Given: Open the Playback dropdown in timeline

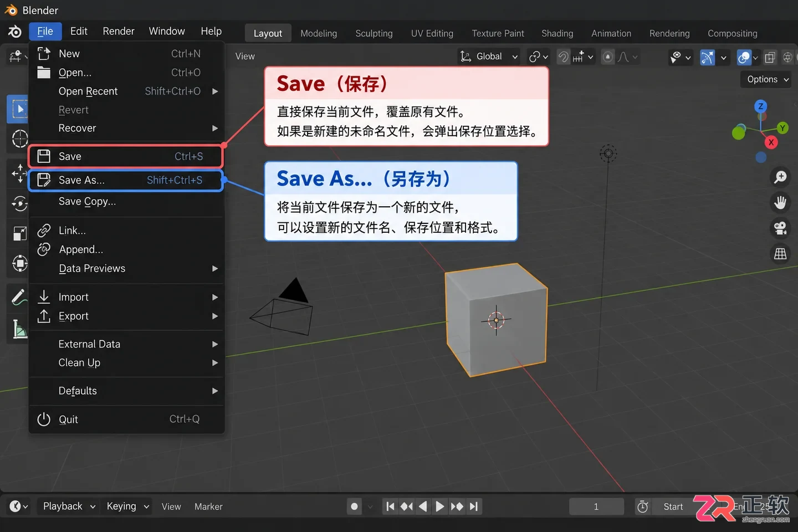Looking at the screenshot, I should 69,507.
